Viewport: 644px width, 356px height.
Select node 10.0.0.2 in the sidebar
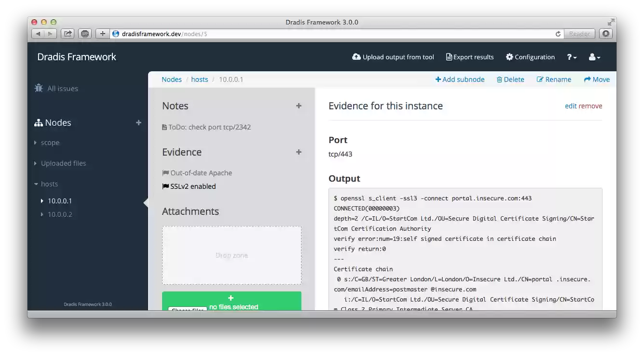pos(59,214)
